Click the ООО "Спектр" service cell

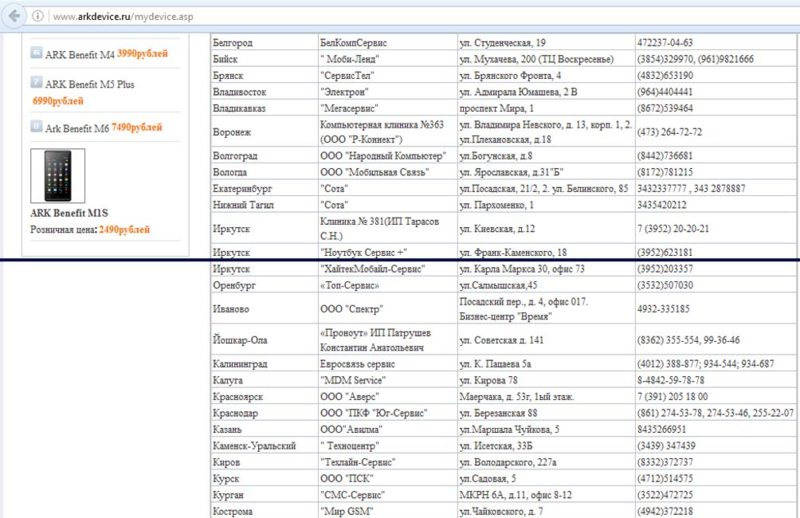tap(388, 309)
